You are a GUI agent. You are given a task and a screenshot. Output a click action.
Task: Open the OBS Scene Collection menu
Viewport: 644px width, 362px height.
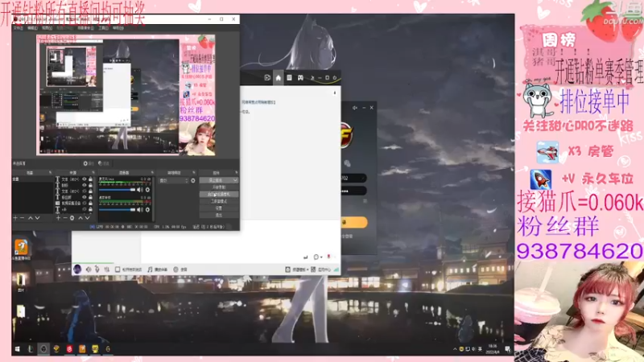pyautogui.click(x=86, y=28)
